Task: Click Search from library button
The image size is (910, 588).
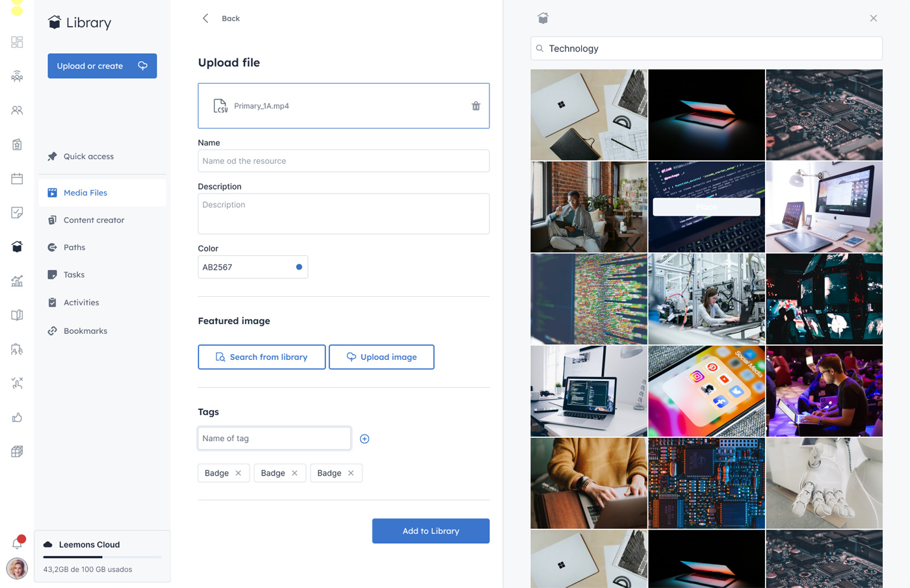Action: click(261, 357)
